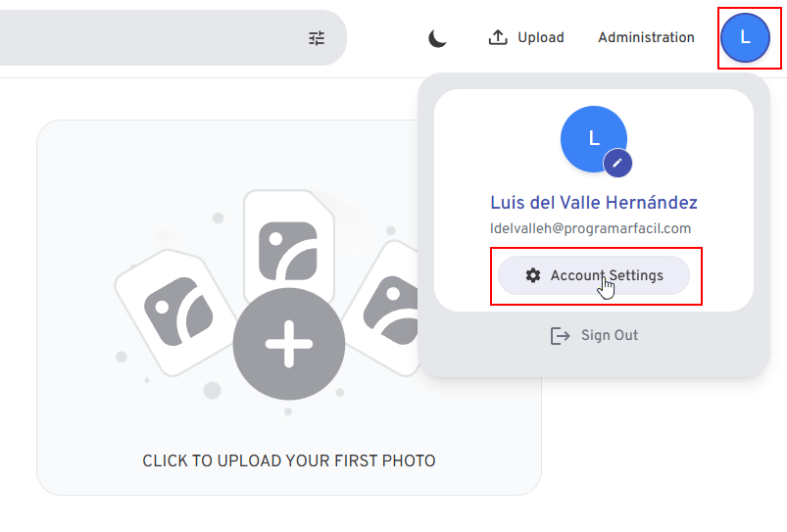Click the large L profile avatar
The image size is (787, 532).
click(x=593, y=139)
